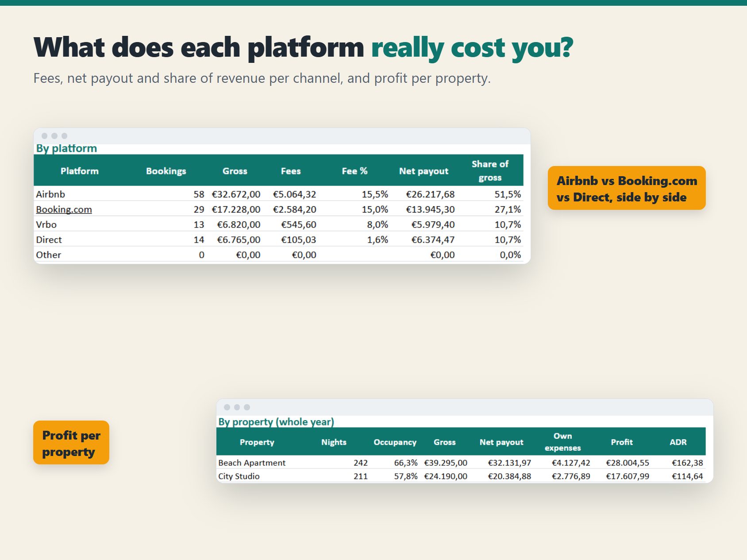Select City Studio net payout €20.384,88
The width and height of the screenshot is (747, 560).
(509, 476)
